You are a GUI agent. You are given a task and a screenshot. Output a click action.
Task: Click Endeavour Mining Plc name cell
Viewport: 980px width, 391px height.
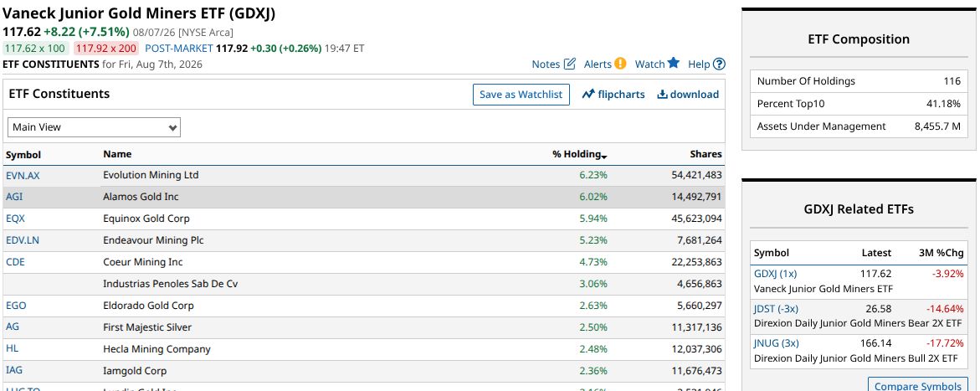click(x=153, y=240)
